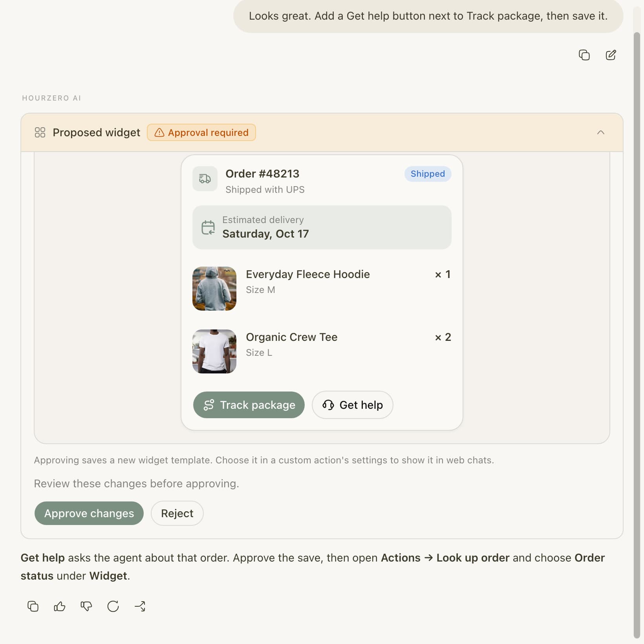Click the Get help button in widget
Screen dimensions: 644x644
(x=353, y=405)
